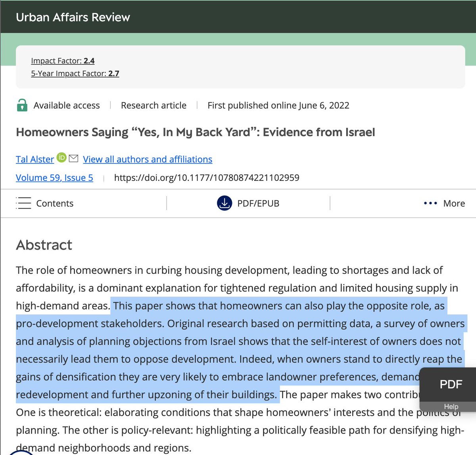The height and width of the screenshot is (455, 476).
Task: Click the floating PDF button
Action: tap(451, 384)
